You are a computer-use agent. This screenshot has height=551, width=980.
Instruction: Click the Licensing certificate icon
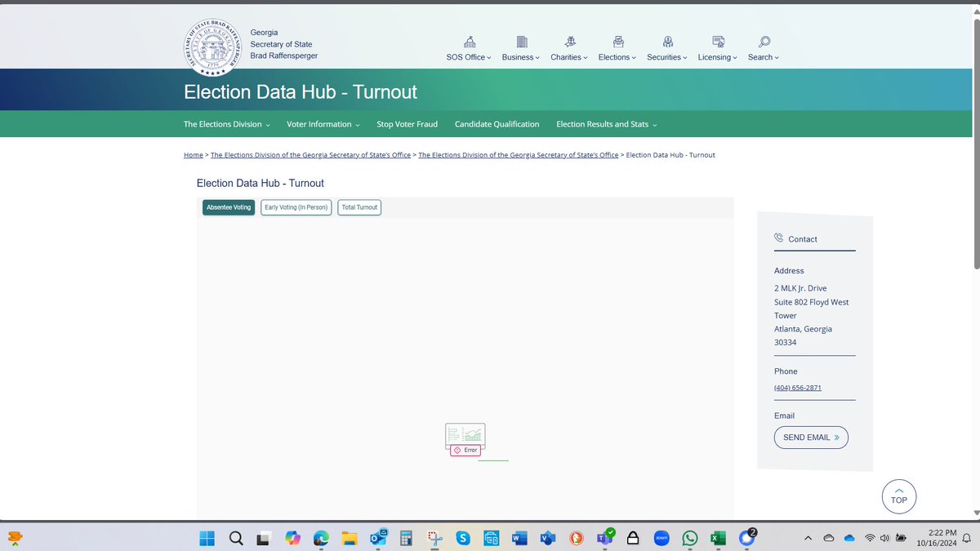pyautogui.click(x=716, y=42)
